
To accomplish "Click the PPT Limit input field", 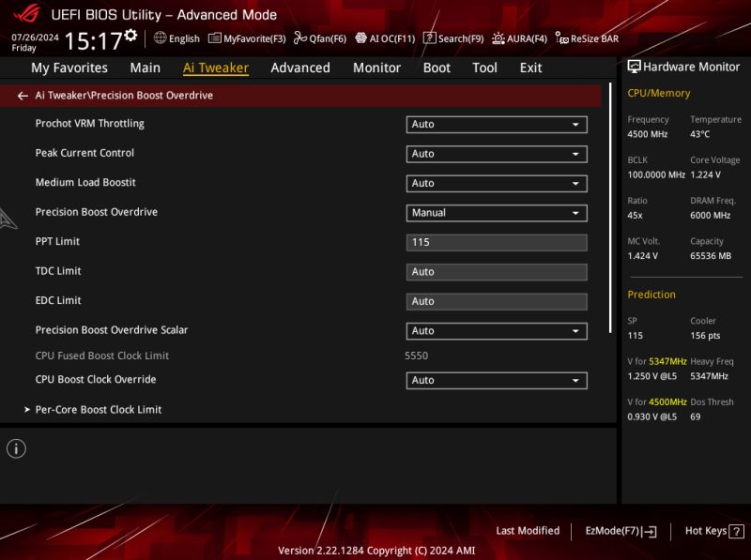I will [497, 243].
